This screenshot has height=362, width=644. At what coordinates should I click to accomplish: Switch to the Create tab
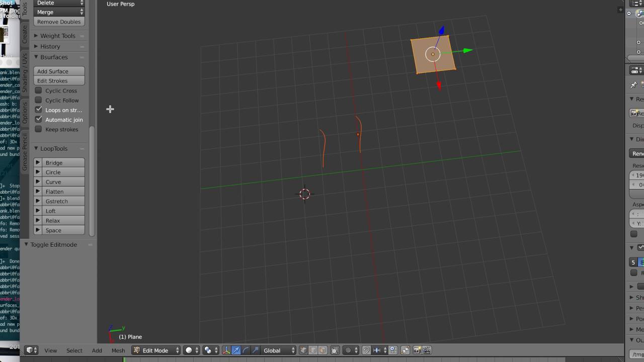pyautogui.click(x=25, y=34)
